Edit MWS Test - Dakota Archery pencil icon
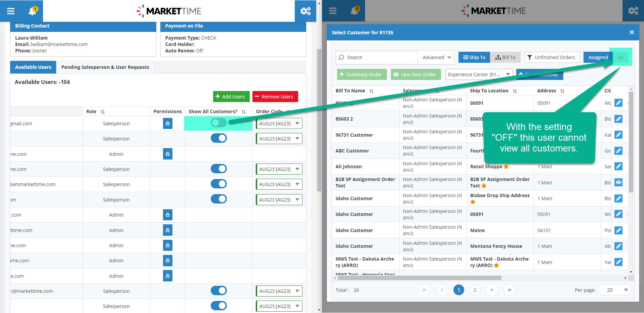Viewport: 644px width, 313px height. coord(618,262)
